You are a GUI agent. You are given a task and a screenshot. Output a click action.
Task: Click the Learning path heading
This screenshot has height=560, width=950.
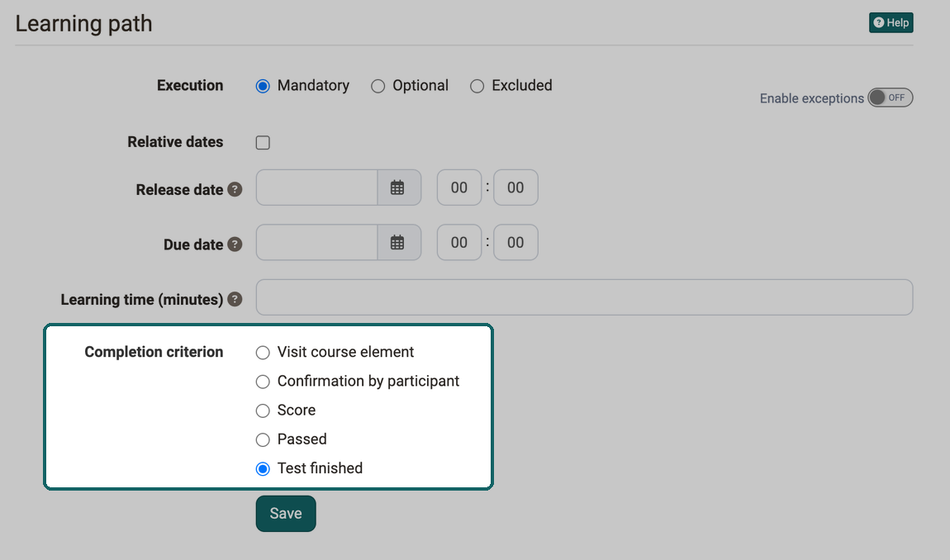coord(83,24)
